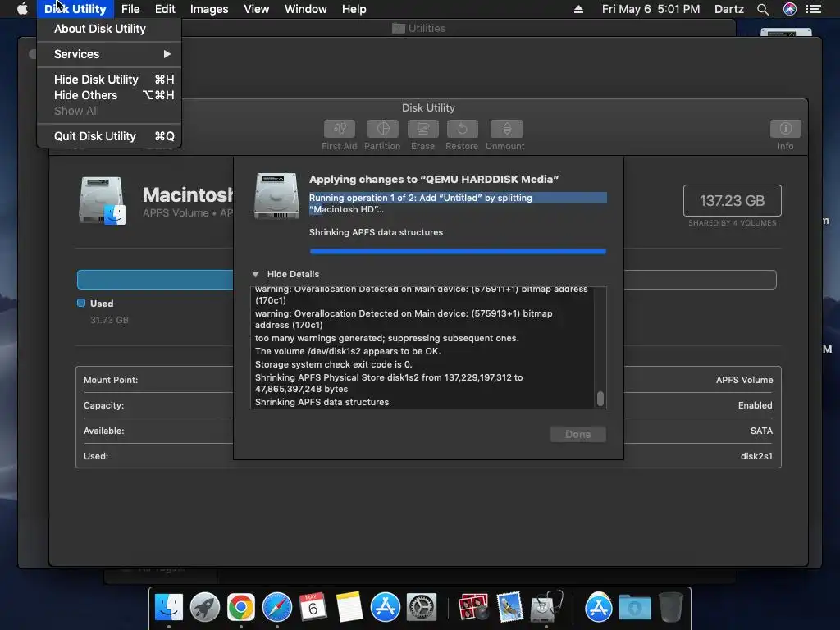Open Notification Center list icon
The width and height of the screenshot is (840, 630).
coord(814,9)
